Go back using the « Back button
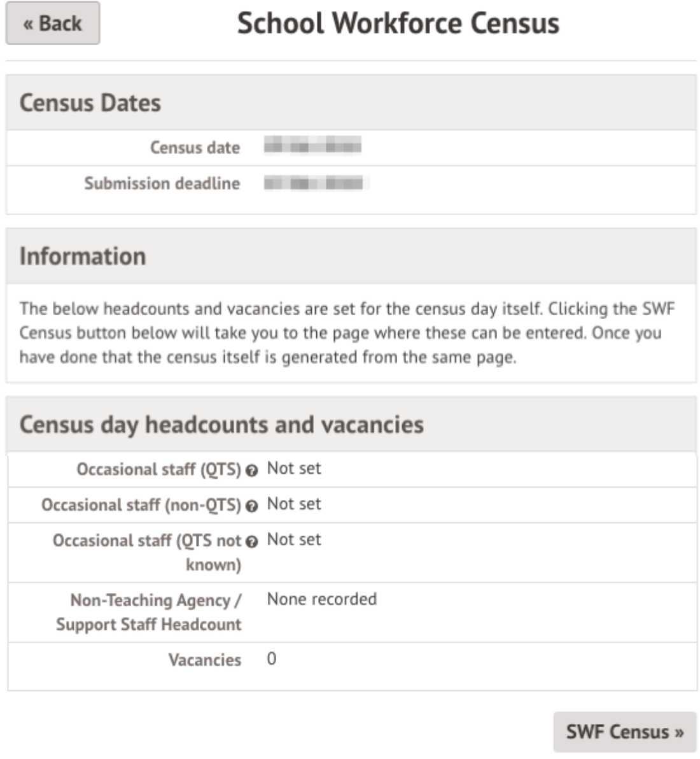 53,24
